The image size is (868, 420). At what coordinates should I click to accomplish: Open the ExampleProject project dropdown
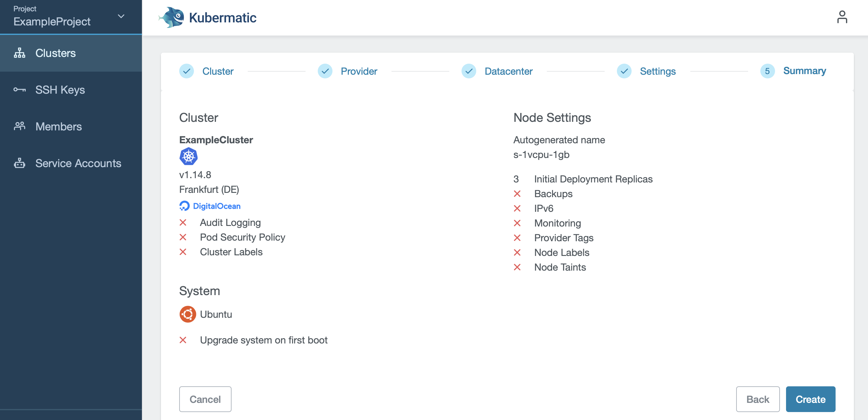tap(71, 17)
